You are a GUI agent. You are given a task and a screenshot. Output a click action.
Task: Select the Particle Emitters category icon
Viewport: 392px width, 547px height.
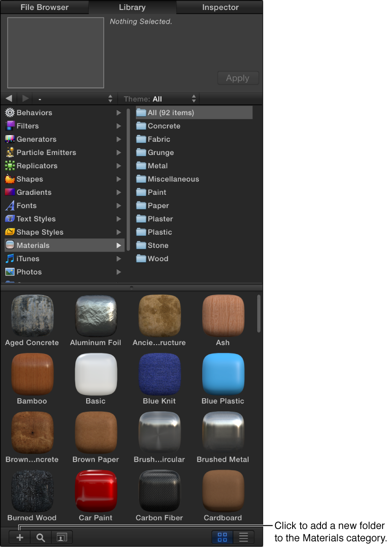[9, 153]
